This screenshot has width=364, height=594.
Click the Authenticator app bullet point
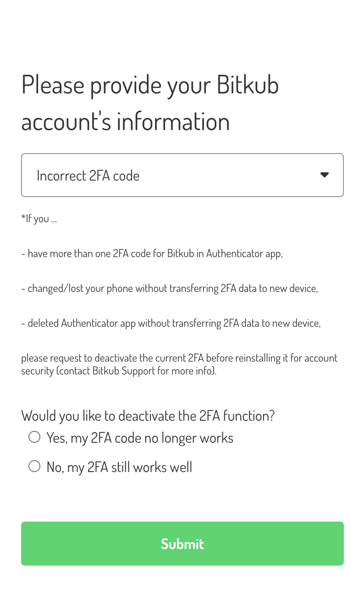click(152, 253)
